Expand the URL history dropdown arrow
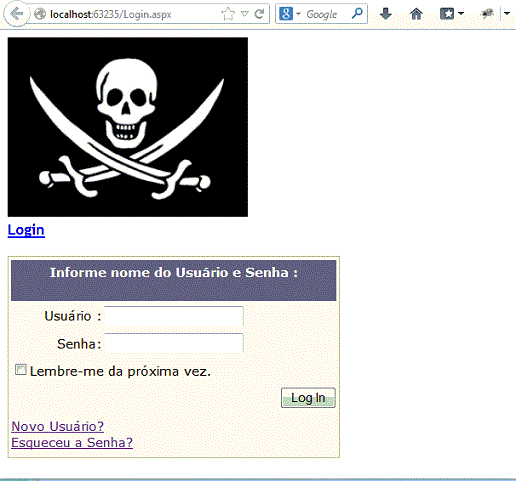Image resolution: width=516 pixels, height=482 pixels. pos(245,14)
